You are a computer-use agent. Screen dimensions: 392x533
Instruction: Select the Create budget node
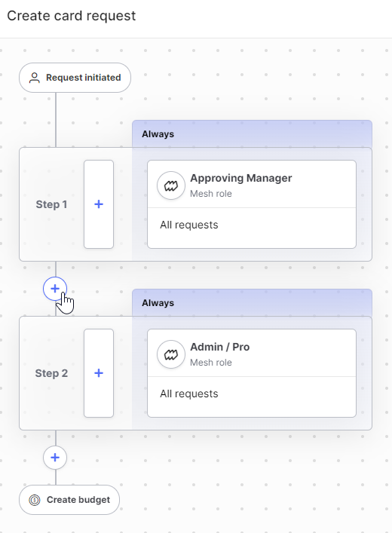(x=69, y=500)
